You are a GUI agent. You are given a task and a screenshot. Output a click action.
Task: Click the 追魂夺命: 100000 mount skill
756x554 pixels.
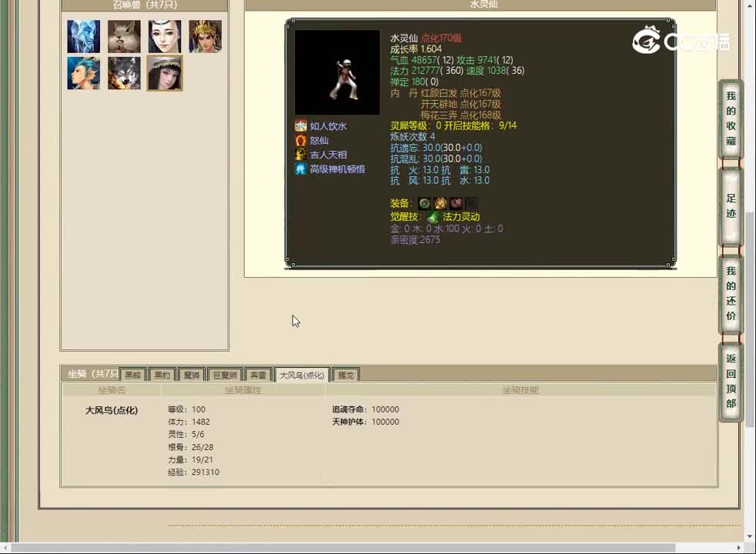[366, 409]
